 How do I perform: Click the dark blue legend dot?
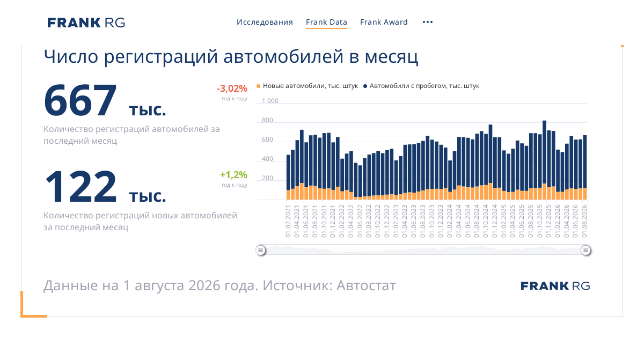[x=365, y=86]
